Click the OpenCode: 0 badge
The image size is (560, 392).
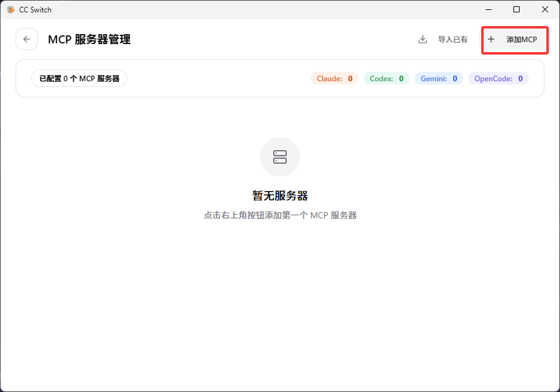point(498,79)
